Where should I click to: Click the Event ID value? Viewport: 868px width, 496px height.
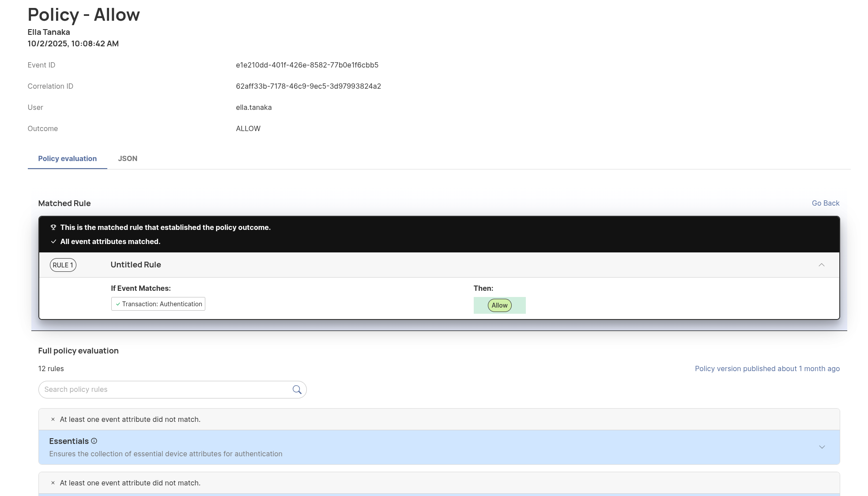[x=307, y=65]
